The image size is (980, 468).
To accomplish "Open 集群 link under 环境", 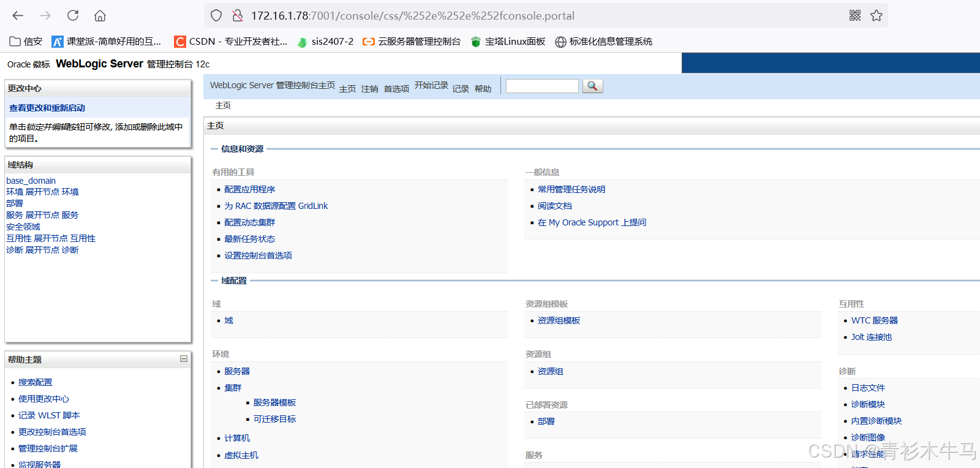I will click(233, 388).
